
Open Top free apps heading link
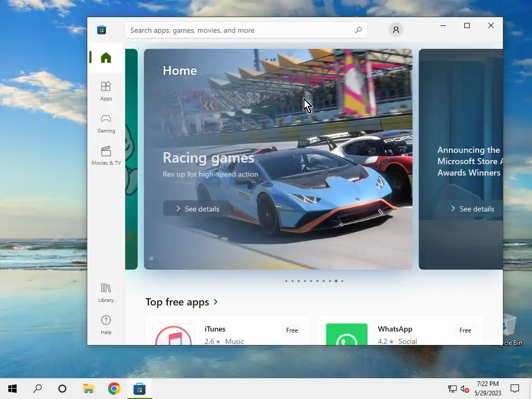point(177,302)
